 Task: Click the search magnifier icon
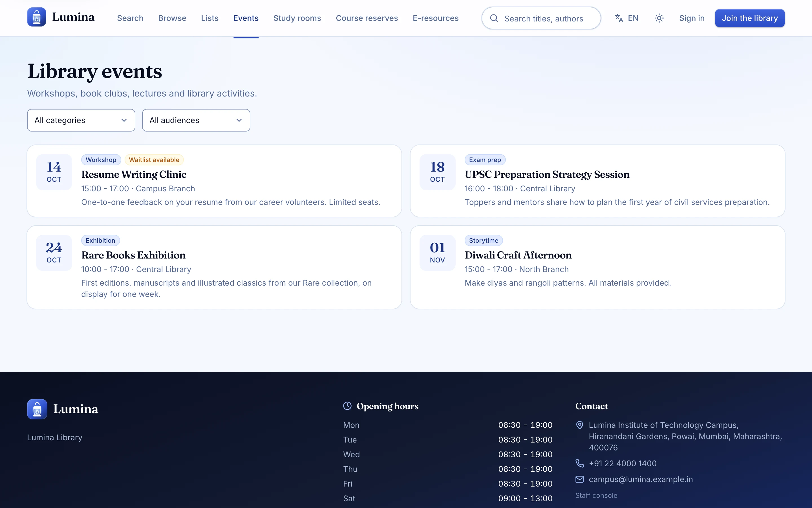tap(494, 18)
